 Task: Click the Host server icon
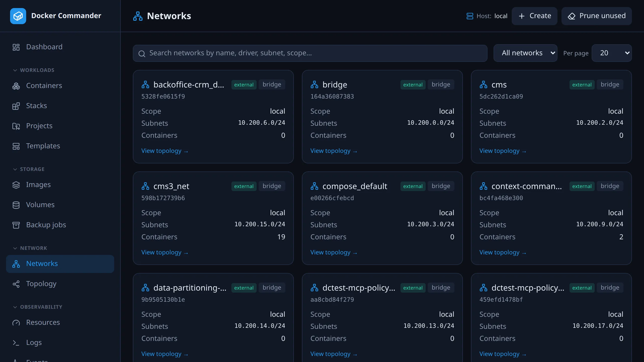(470, 16)
